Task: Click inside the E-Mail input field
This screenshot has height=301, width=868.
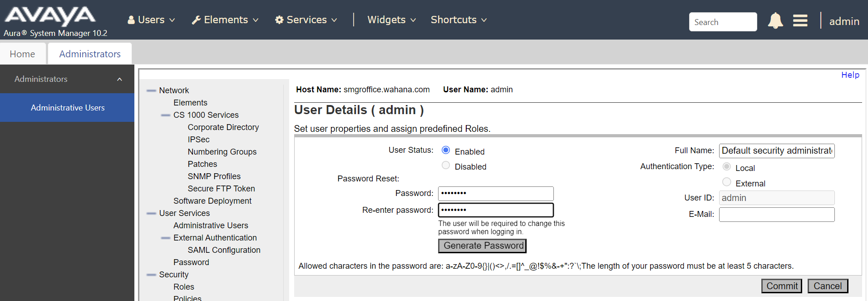Action: (x=776, y=214)
